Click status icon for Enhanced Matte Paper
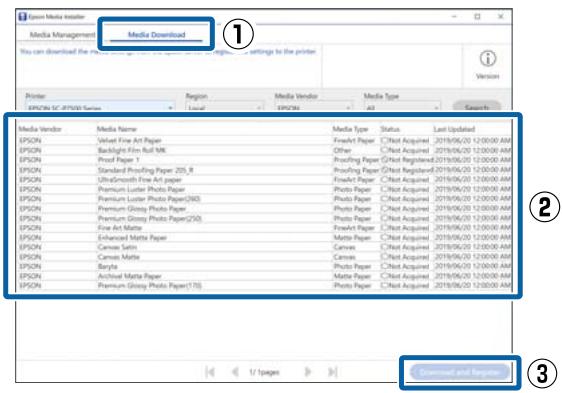 click(384, 237)
